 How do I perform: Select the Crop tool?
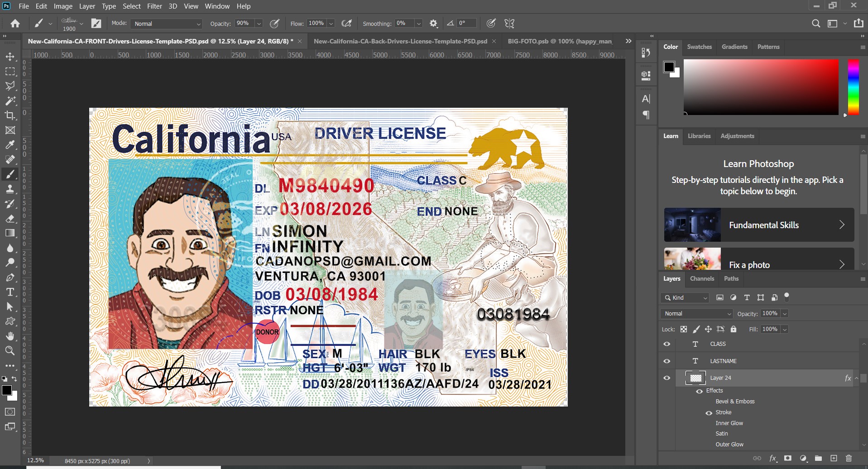click(10, 115)
